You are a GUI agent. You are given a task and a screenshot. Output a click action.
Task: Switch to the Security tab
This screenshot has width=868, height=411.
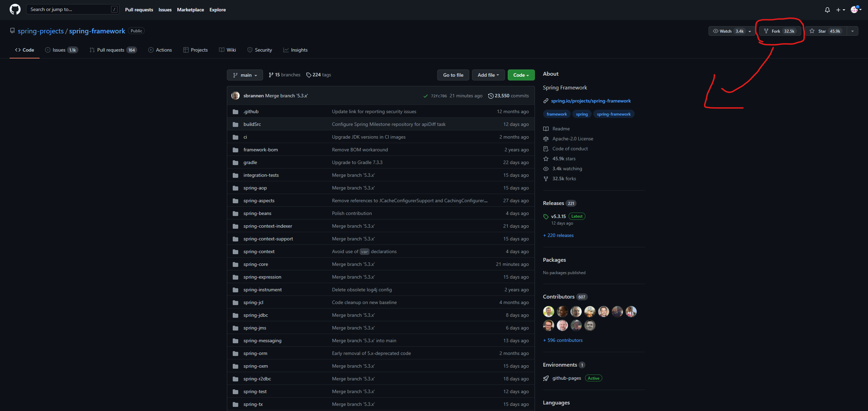[x=260, y=50]
